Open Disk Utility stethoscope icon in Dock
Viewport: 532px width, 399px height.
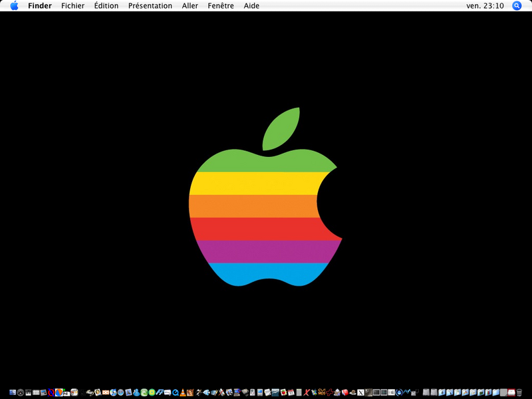(x=414, y=392)
